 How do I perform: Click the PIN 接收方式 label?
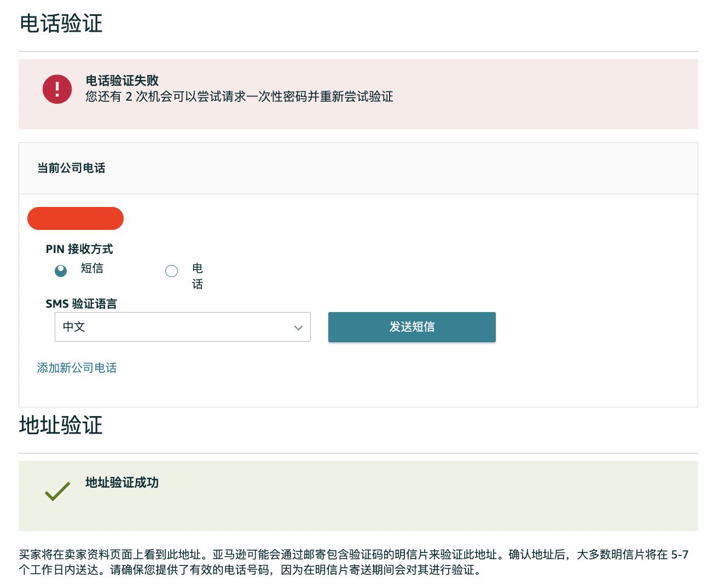coord(79,249)
